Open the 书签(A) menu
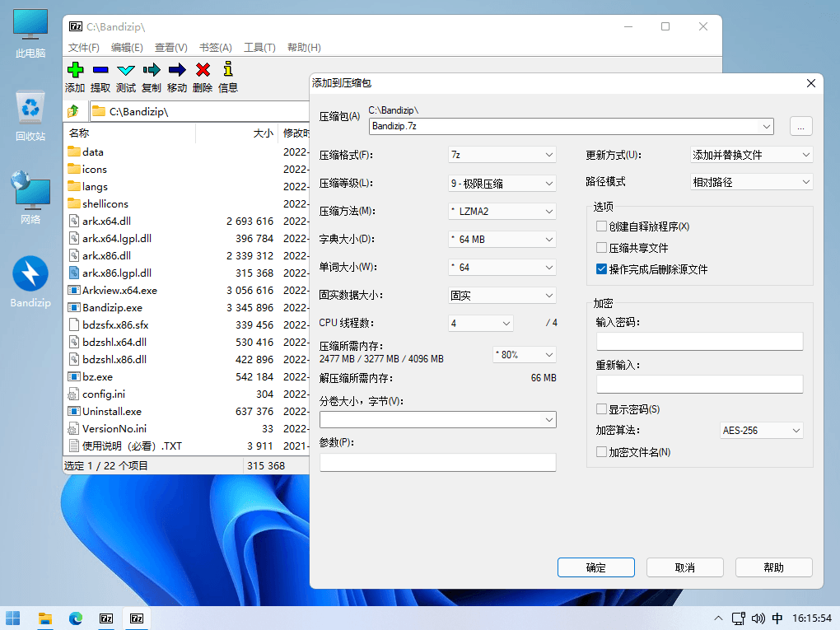Viewport: 840px width, 630px height. (x=216, y=48)
